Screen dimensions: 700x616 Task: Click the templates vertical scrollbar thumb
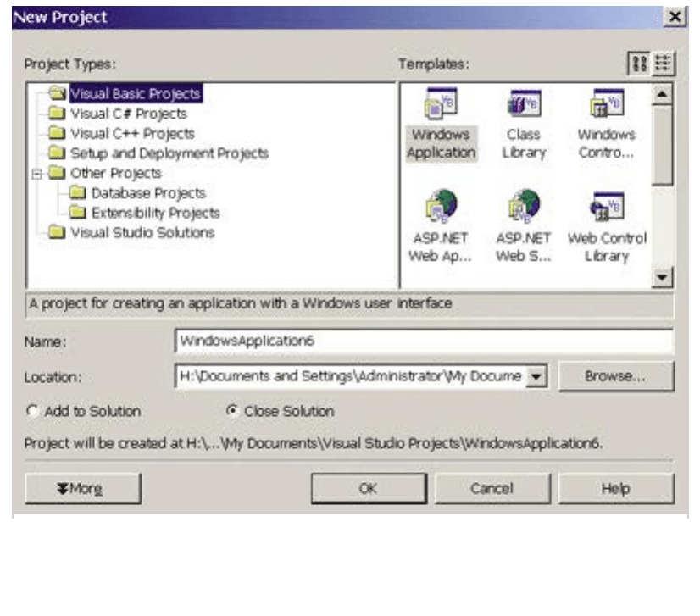(662, 146)
